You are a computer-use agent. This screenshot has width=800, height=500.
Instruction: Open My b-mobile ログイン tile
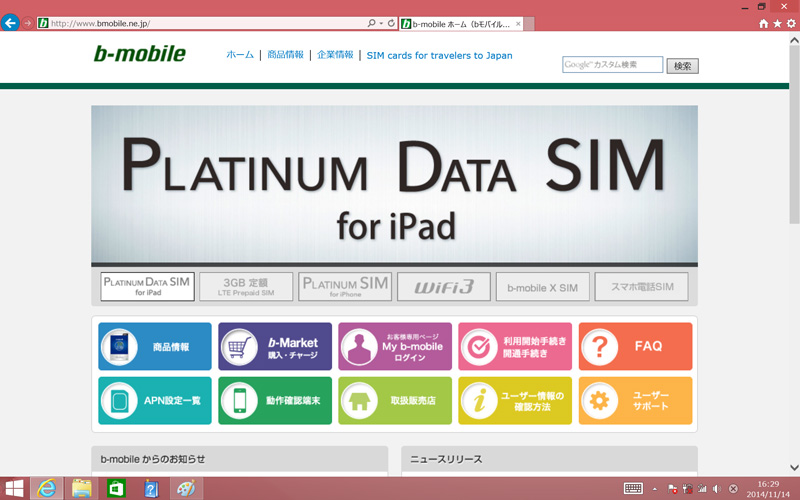pyautogui.click(x=395, y=346)
